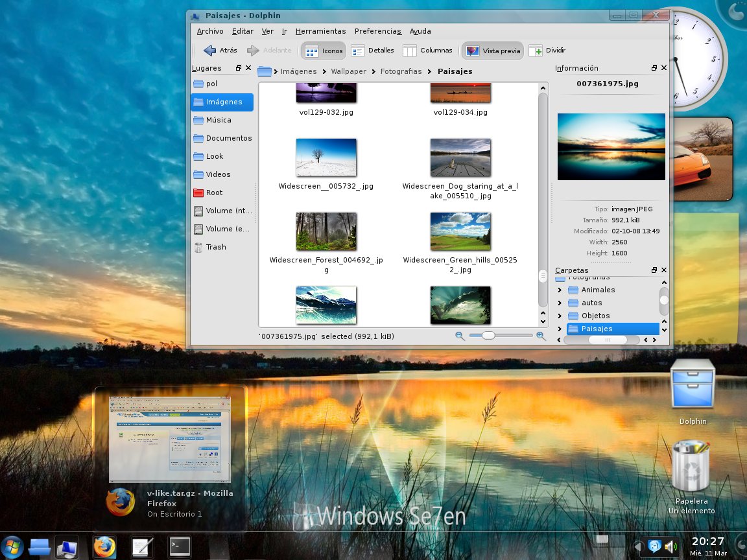747x560 pixels.
Task: Click Paisajes in the breadcrumb path
Action: click(x=455, y=71)
